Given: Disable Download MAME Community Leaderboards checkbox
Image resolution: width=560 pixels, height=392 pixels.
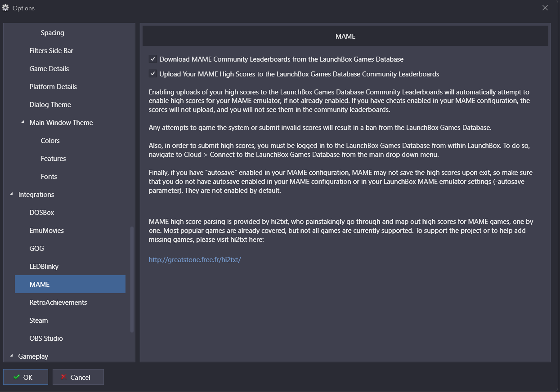Looking at the screenshot, I should click(x=153, y=59).
